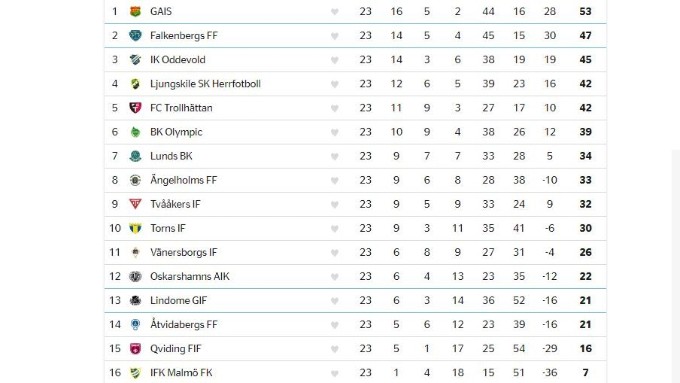Click the BK Olympic green logo
This screenshot has width=680, height=383.
tap(135, 132)
